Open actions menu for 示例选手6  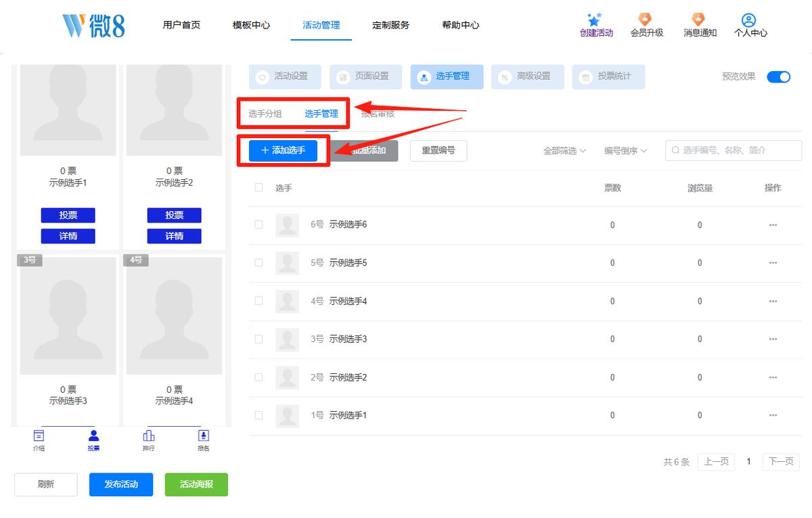pyautogui.click(x=773, y=225)
